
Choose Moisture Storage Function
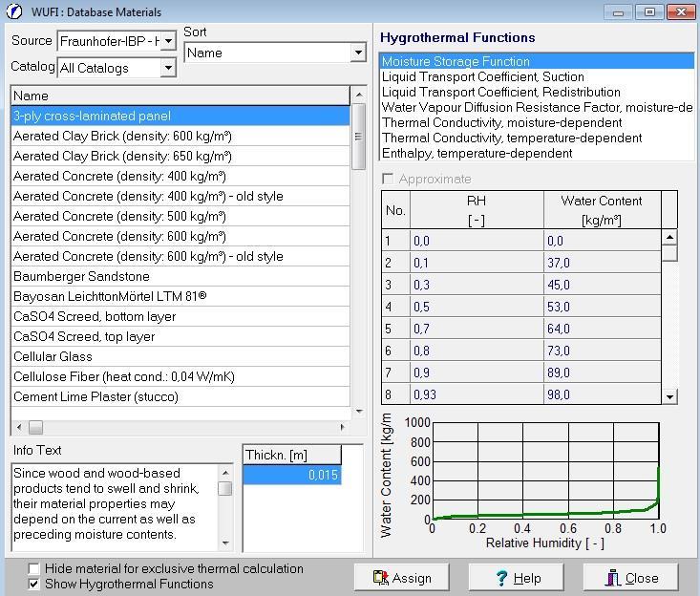[x=537, y=61]
